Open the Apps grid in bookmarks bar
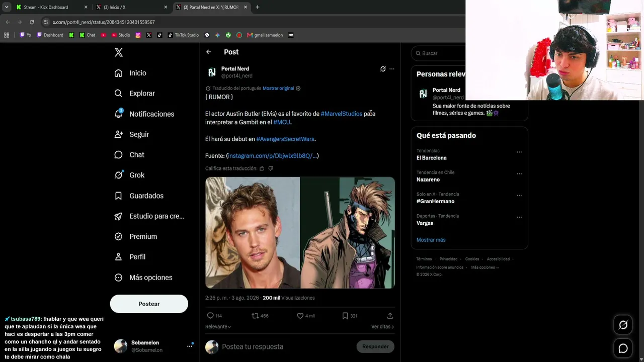 (7, 35)
